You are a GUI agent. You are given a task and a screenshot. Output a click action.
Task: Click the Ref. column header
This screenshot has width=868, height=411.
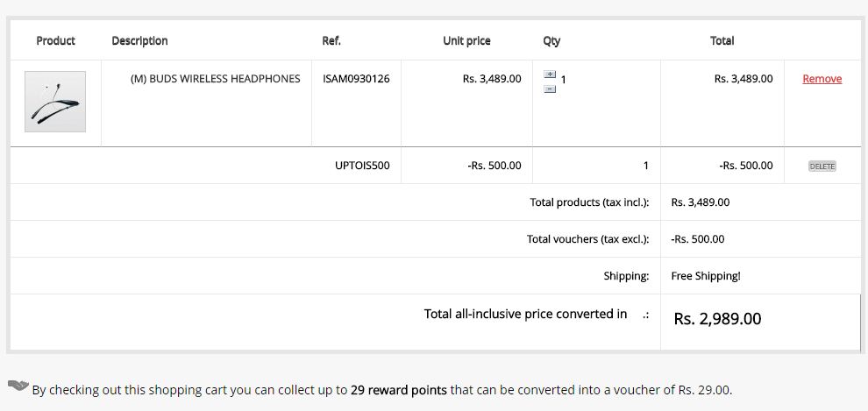tap(331, 40)
